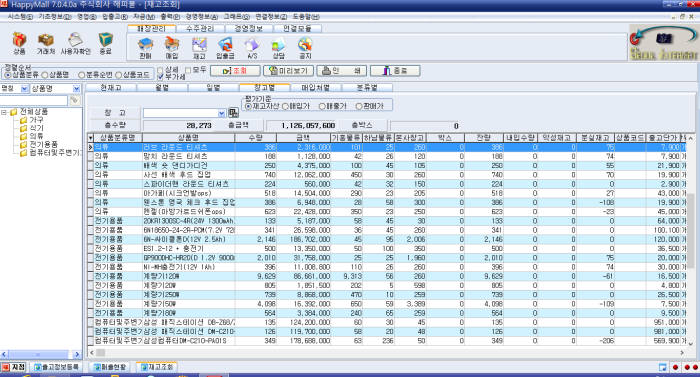The height and width of the screenshot is (377, 700).
Task: Open the 기초정보 menu
Action: pos(54,17)
